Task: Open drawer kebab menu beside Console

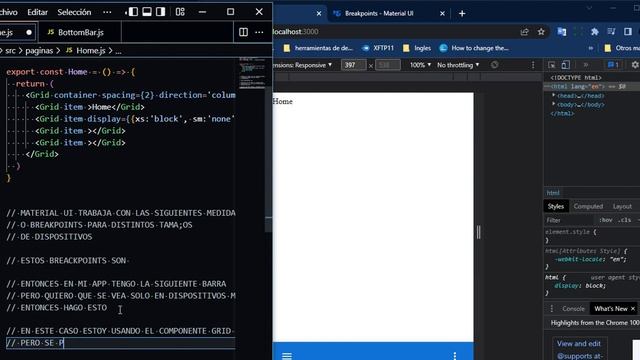Action: (x=551, y=309)
